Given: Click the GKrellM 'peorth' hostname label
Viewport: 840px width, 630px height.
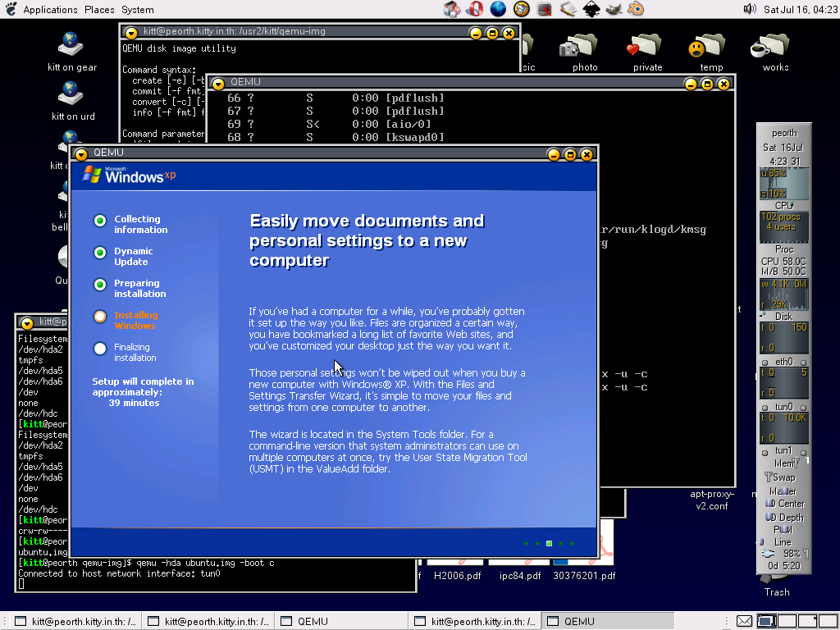Looking at the screenshot, I should pos(784,133).
